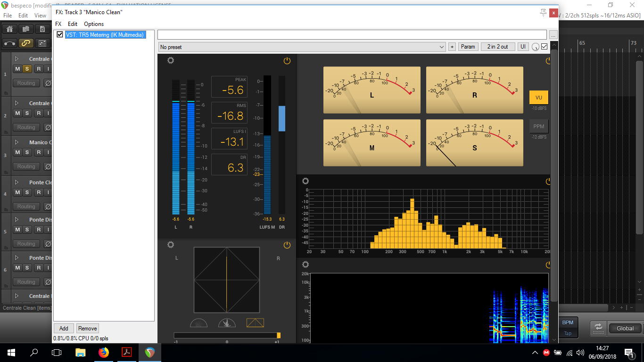
Task: Switch the meters to PPM mode
Action: click(x=538, y=126)
